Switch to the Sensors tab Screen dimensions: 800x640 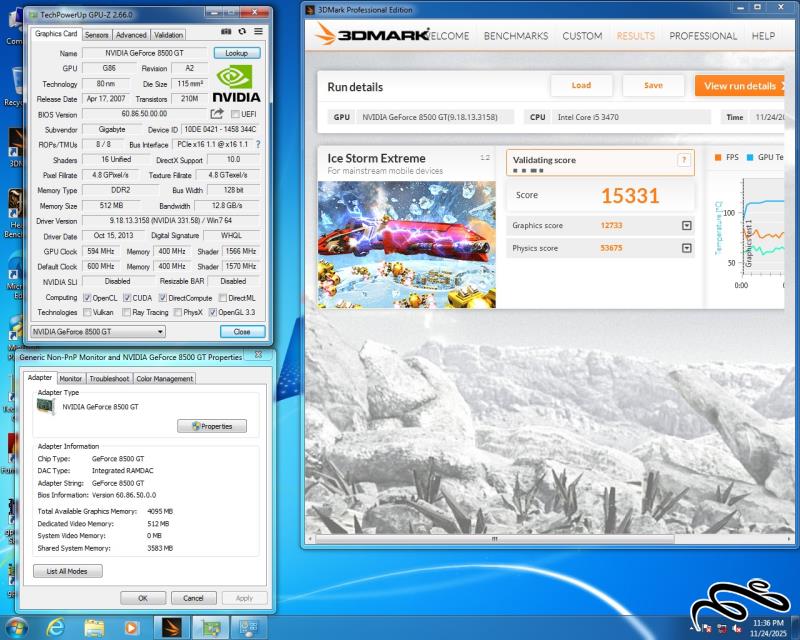click(x=97, y=35)
